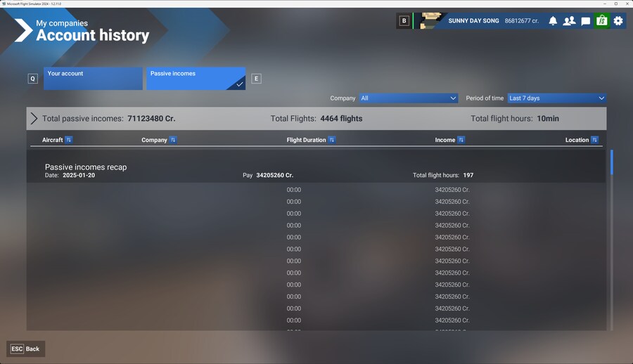Sort by Income column icon

coord(461,140)
